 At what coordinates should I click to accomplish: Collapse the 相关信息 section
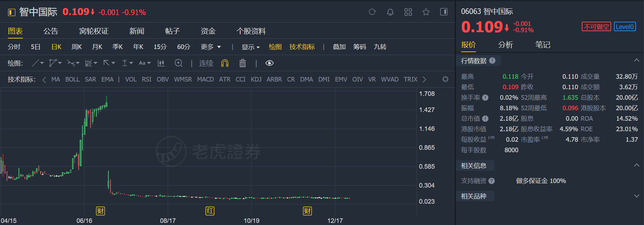coord(637,165)
